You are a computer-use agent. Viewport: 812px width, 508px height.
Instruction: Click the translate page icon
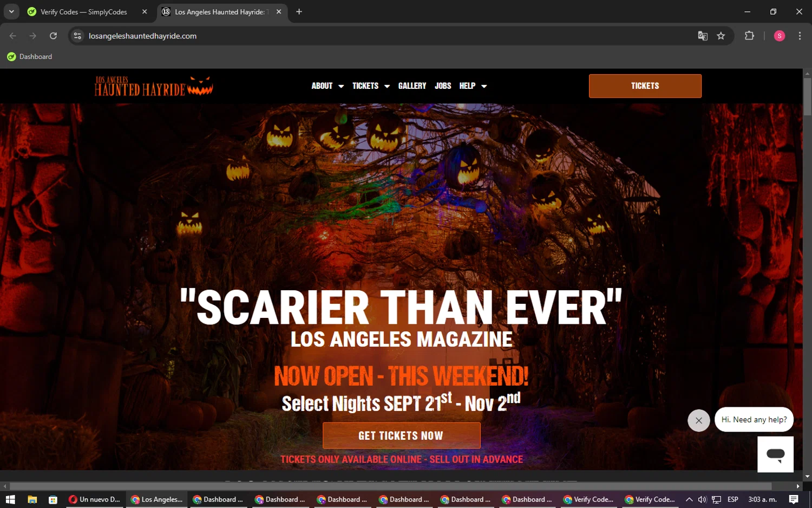[x=703, y=36]
